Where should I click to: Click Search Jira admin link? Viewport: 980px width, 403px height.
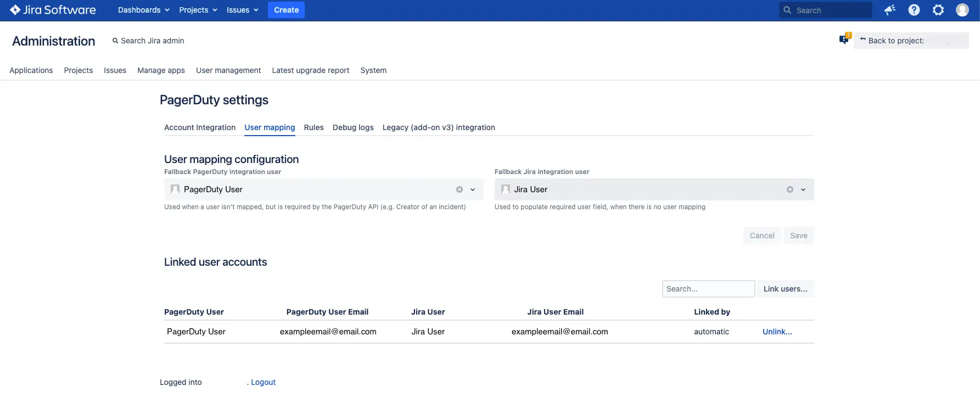point(148,41)
